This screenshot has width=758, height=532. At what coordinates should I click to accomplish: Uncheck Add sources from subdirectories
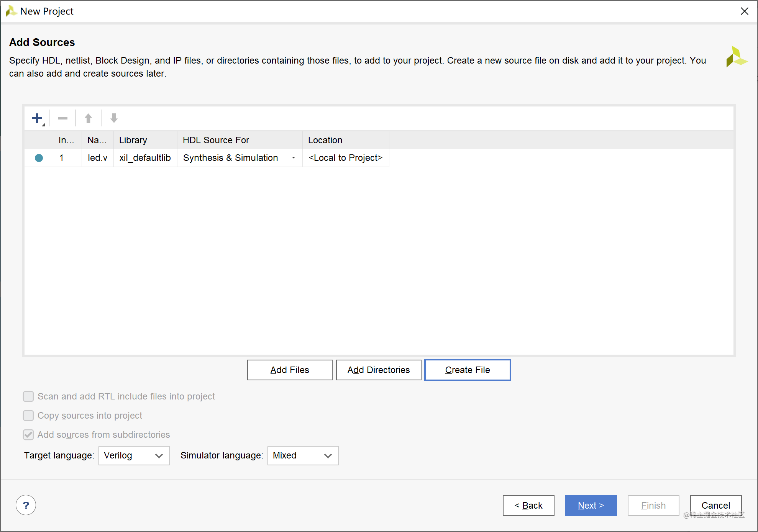(28, 435)
